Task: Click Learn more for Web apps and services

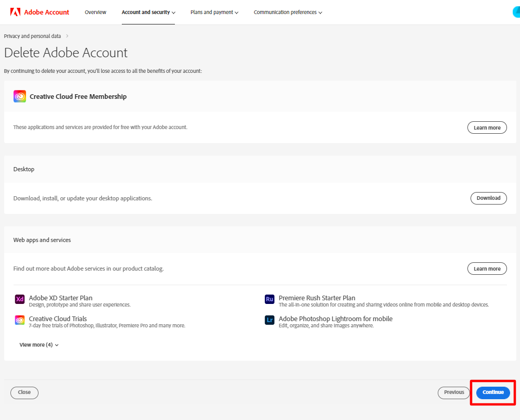Action: 487,269
